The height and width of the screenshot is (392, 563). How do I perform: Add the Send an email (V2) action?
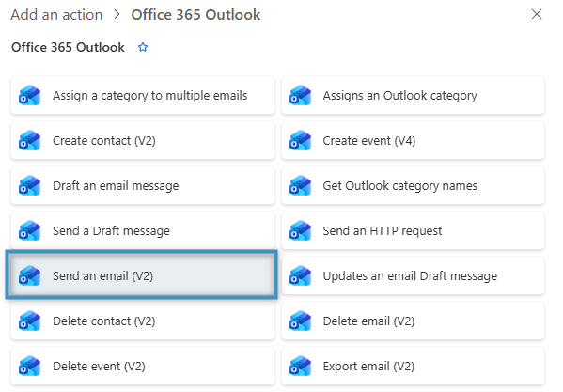click(x=142, y=275)
